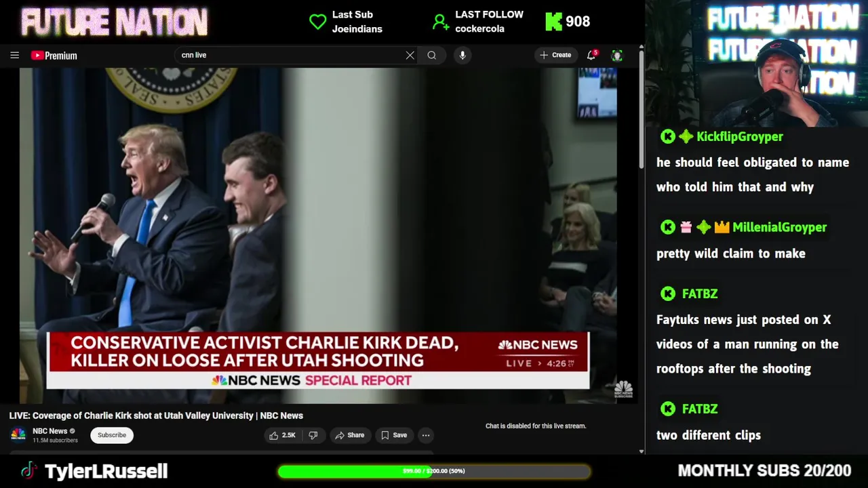Click the Kick logo beside 908
This screenshot has width=868, height=488.
point(553,22)
